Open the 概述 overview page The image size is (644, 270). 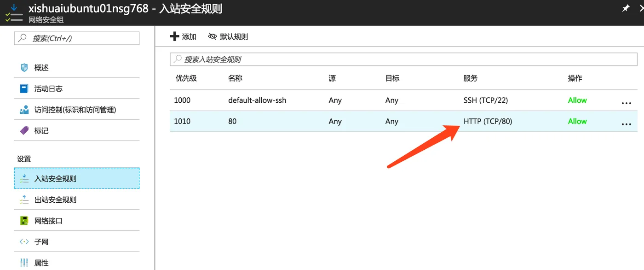77,68
